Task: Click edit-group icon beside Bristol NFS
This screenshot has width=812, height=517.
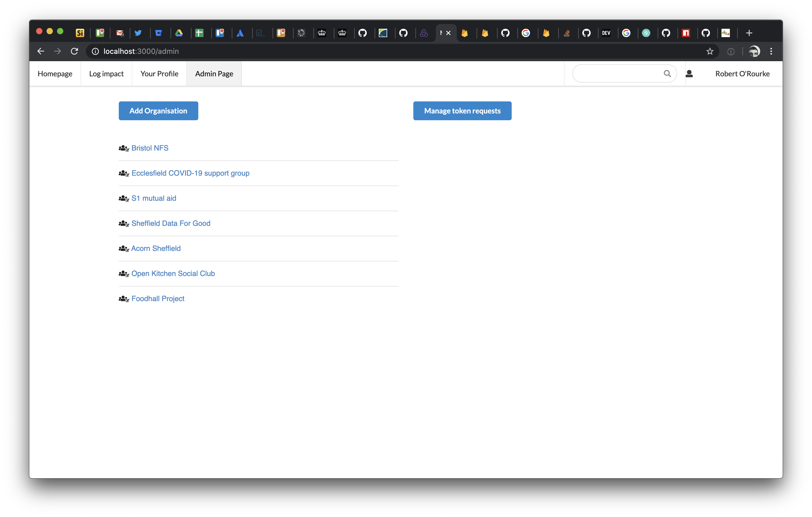Action: pyautogui.click(x=124, y=148)
